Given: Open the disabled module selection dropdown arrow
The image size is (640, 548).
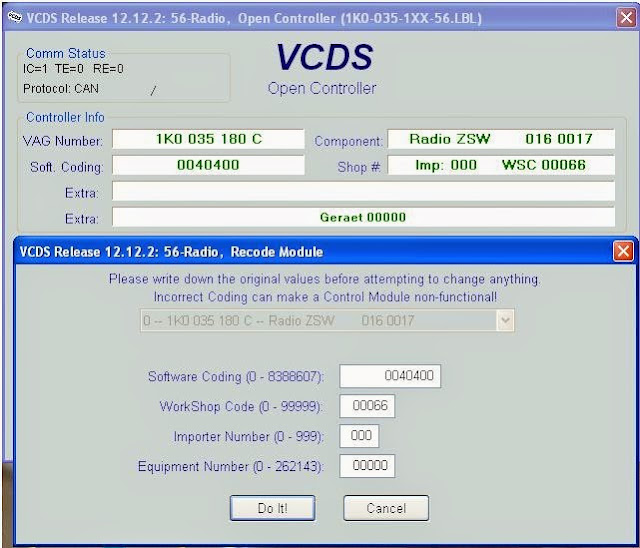Looking at the screenshot, I should point(505,320).
